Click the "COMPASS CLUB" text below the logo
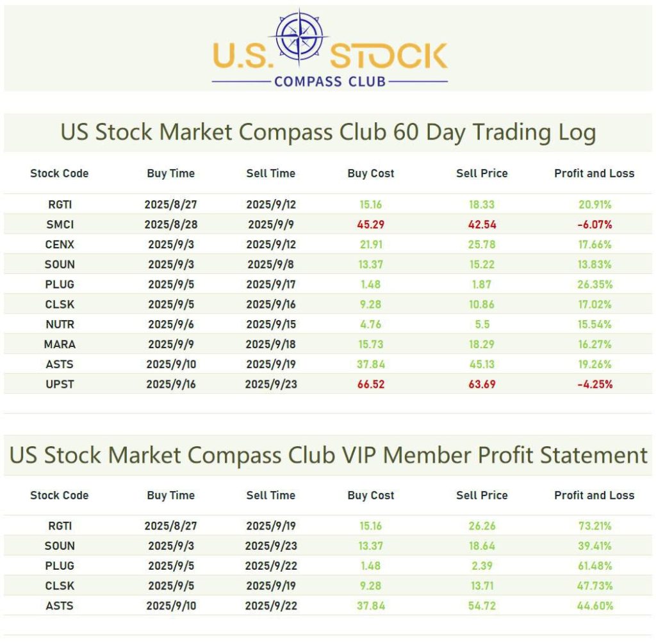The height and width of the screenshot is (644, 656). pyautogui.click(x=330, y=81)
